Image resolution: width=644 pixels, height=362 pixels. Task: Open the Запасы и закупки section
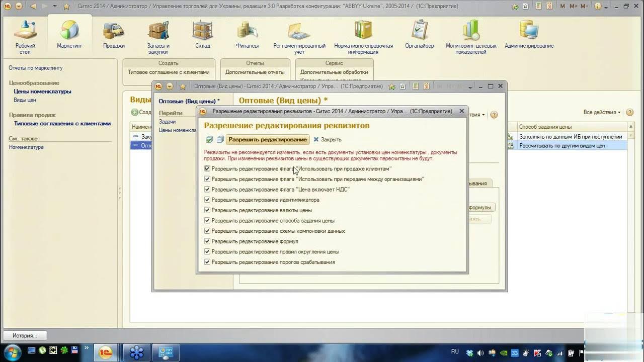click(158, 37)
